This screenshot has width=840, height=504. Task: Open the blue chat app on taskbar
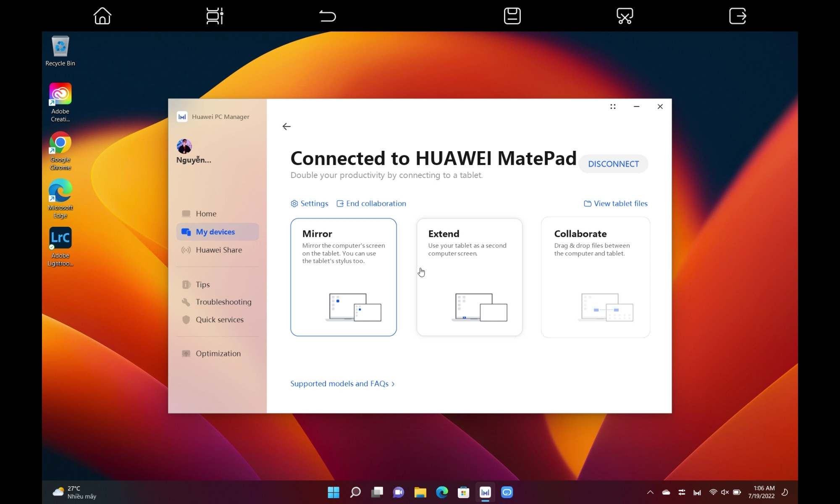507,492
